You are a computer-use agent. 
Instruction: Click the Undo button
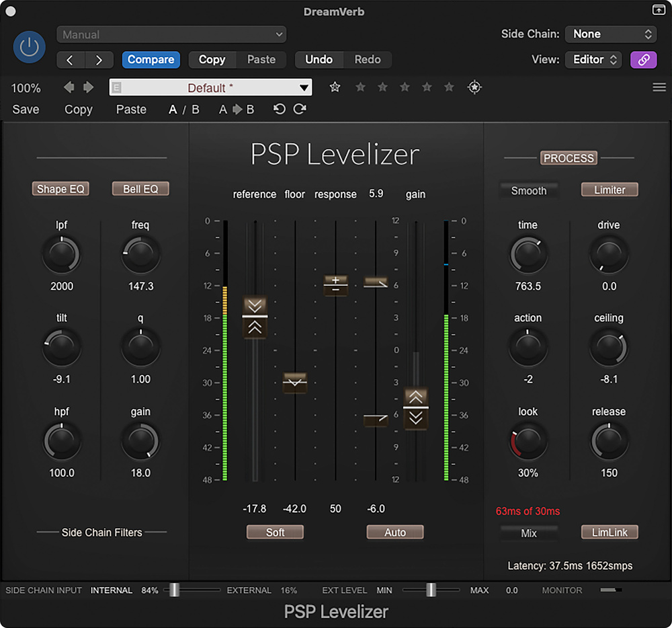coord(319,60)
